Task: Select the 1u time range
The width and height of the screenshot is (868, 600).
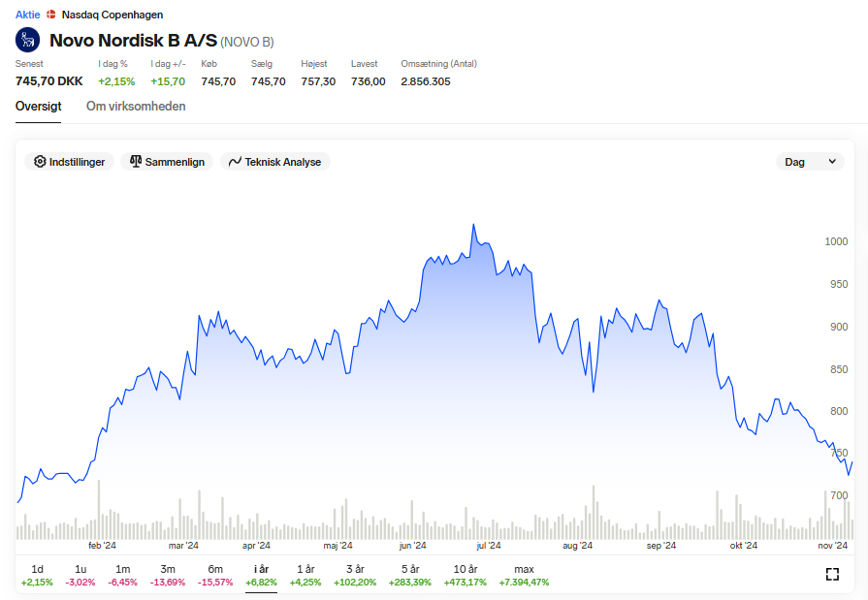Action: 80,575
